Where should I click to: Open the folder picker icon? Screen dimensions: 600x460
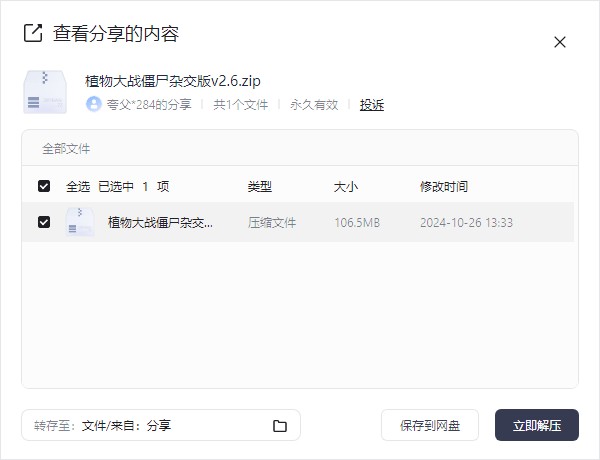coord(280,426)
